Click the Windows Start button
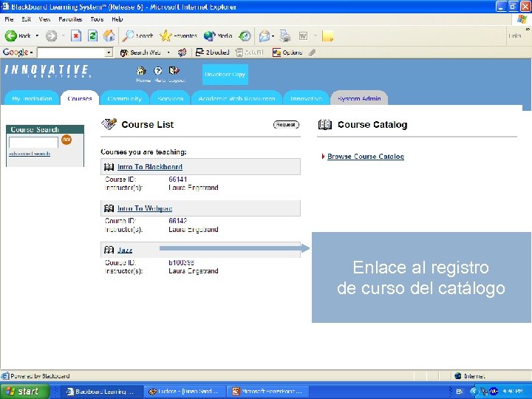The image size is (532, 399). (x=25, y=391)
